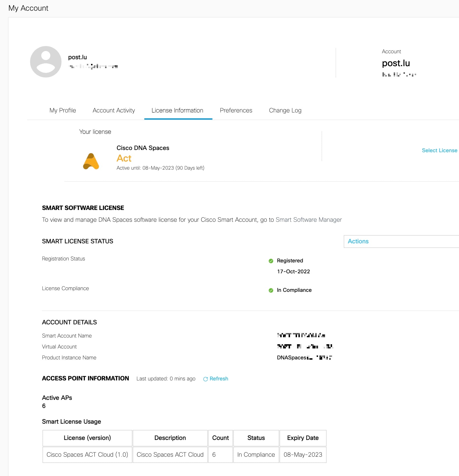
Task: Click the Active until 08-May-2023 text
Action: click(x=160, y=168)
